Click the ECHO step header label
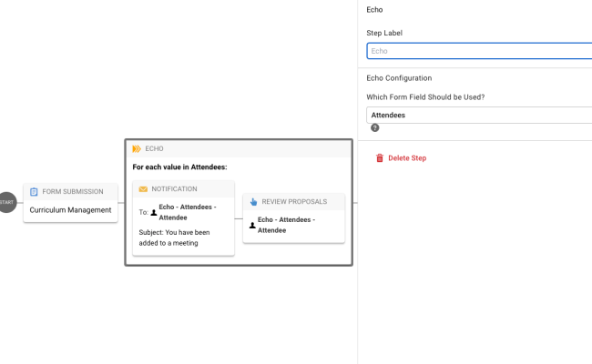This screenshot has height=364, width=592. (x=154, y=149)
